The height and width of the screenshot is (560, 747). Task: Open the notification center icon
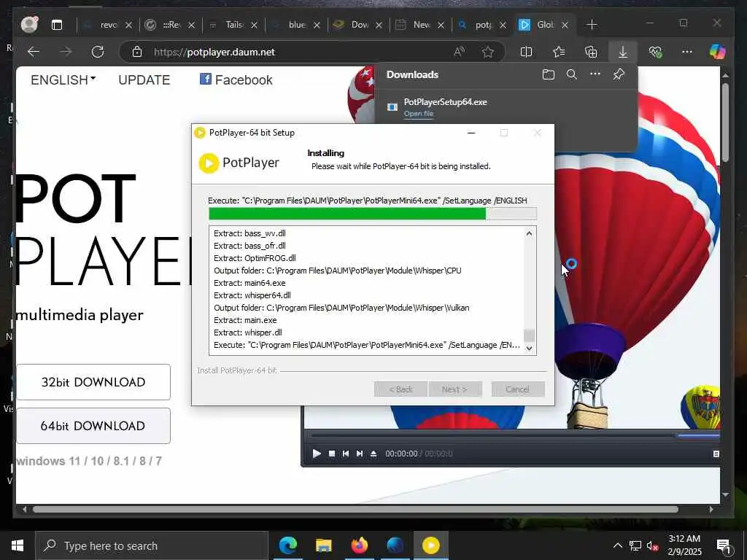pos(724,545)
